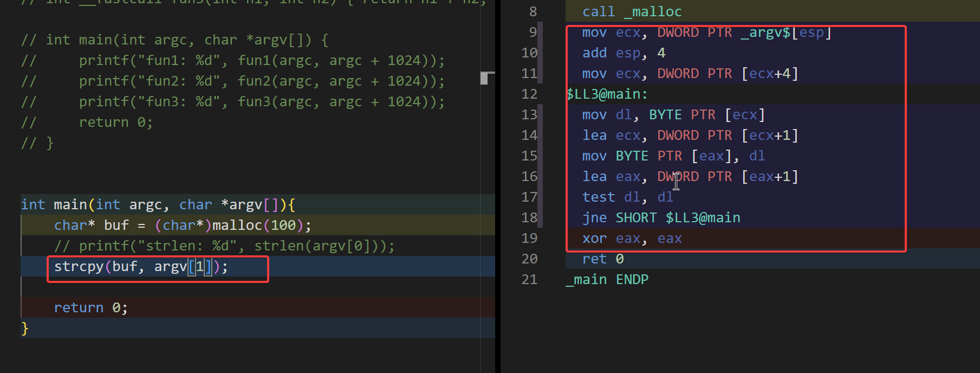Click the test dl, dl instruction

click(627, 197)
